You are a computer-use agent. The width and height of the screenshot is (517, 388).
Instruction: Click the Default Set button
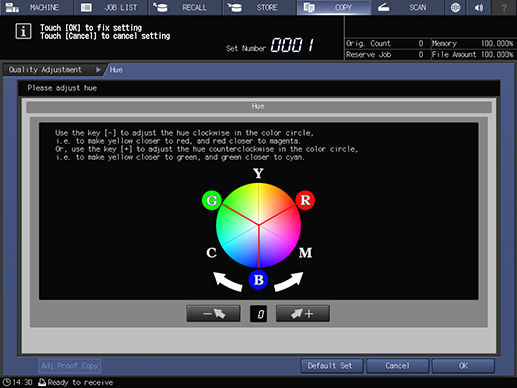click(x=330, y=366)
